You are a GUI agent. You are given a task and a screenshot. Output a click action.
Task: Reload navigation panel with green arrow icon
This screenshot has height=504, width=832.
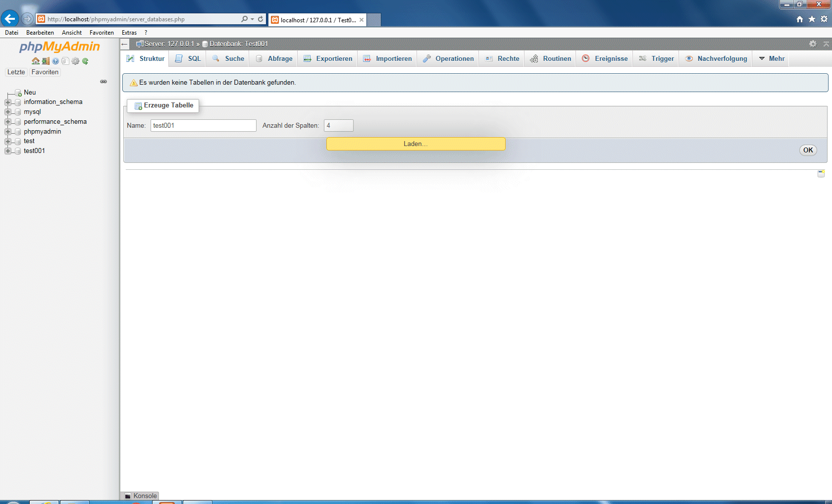(x=85, y=61)
